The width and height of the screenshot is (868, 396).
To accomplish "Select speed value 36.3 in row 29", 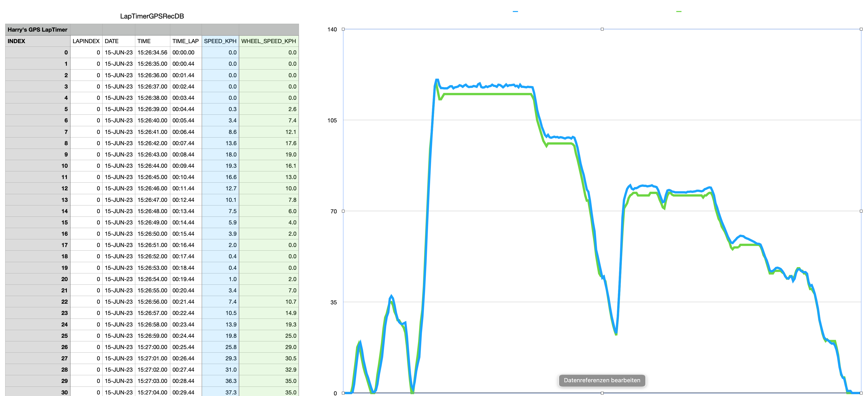I will coord(220,381).
